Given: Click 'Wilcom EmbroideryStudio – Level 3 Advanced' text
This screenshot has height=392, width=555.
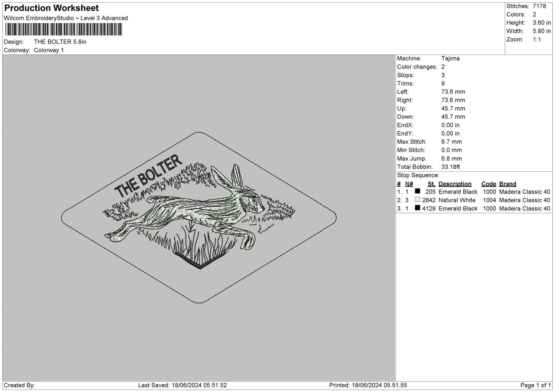Looking at the screenshot, I should coord(66,18).
